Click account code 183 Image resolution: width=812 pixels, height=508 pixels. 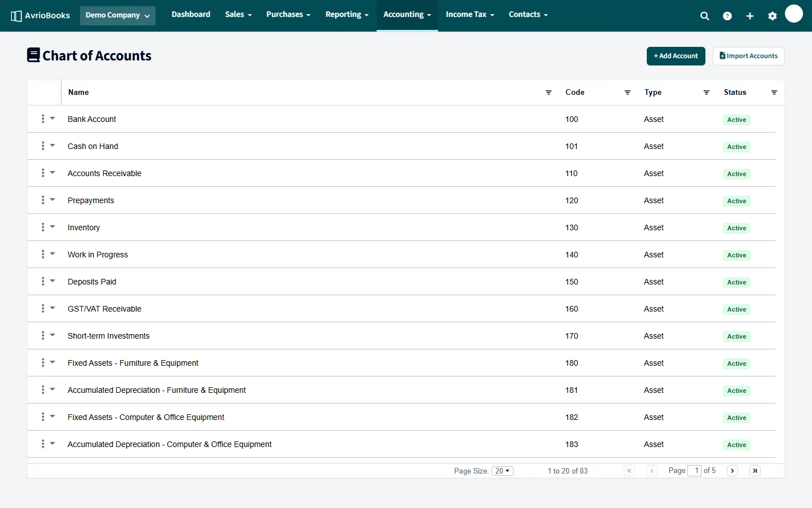pyautogui.click(x=572, y=444)
